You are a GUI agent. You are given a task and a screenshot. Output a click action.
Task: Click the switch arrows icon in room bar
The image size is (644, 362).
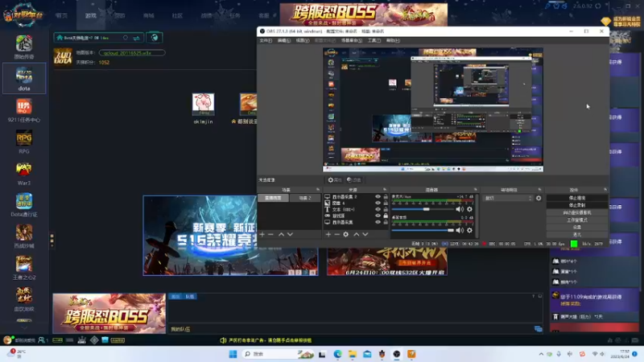(x=136, y=38)
